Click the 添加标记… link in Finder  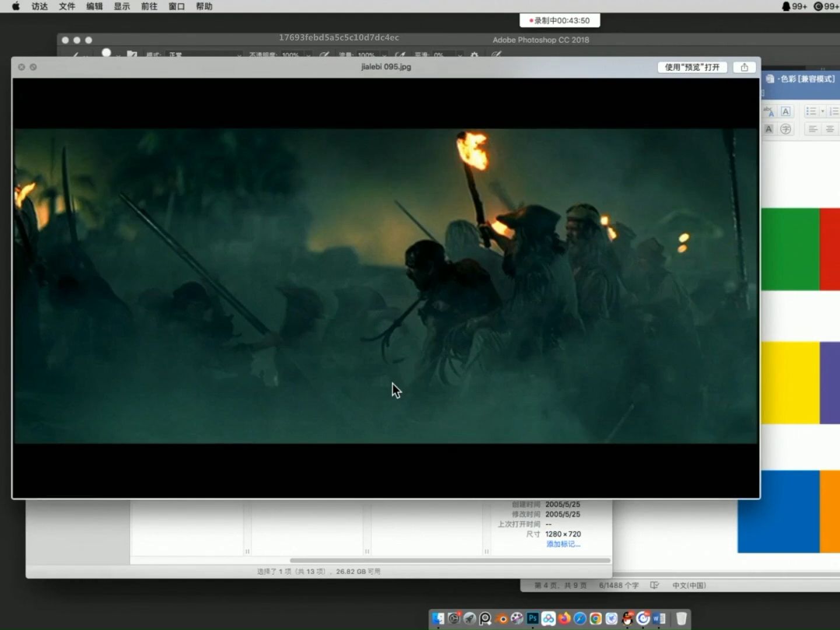coord(563,544)
